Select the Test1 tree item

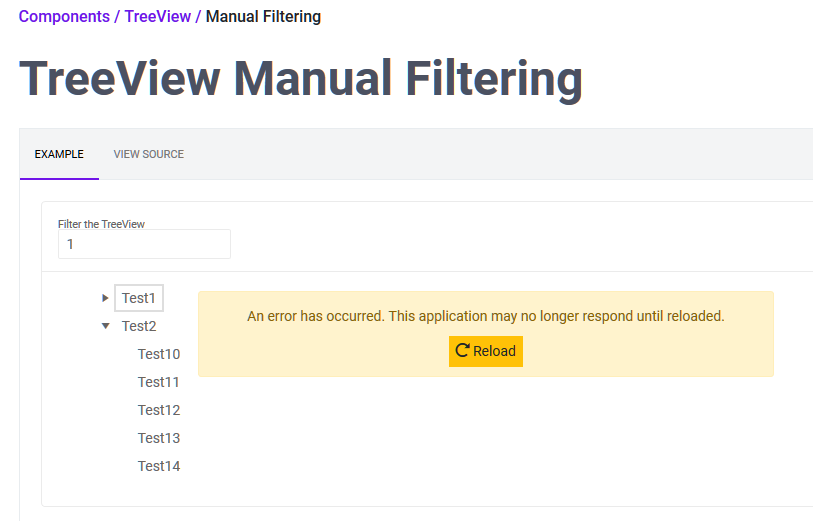[139, 298]
